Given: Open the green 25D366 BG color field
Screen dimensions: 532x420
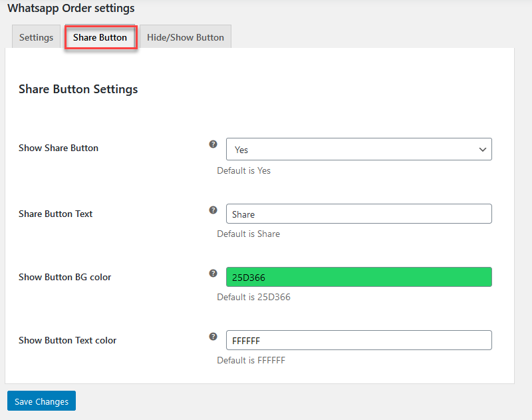Looking at the screenshot, I should [359, 277].
